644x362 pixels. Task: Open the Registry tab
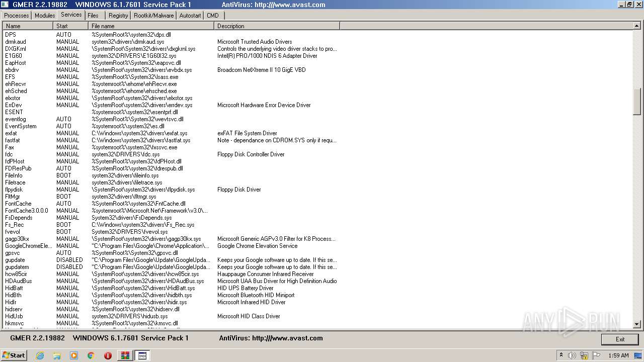tap(118, 16)
